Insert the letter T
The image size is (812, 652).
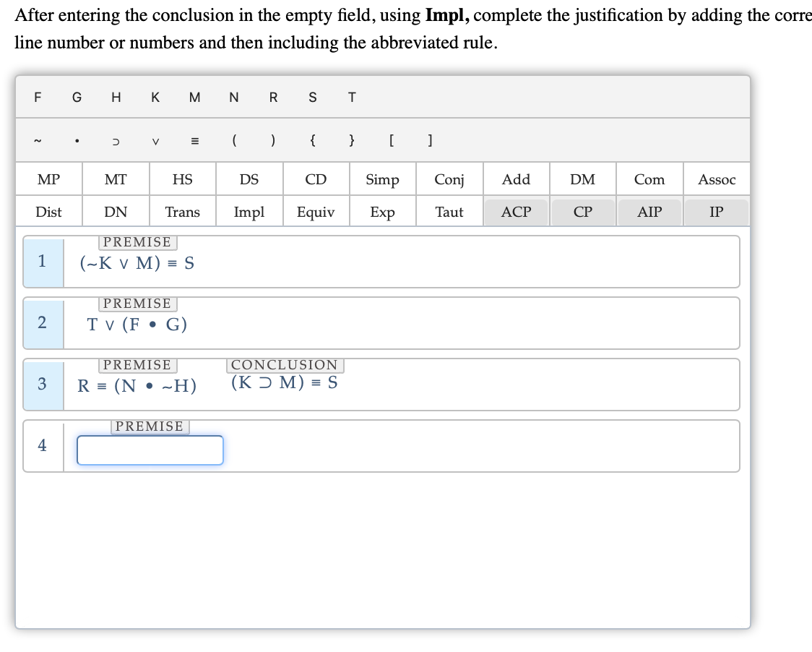pyautogui.click(x=351, y=97)
